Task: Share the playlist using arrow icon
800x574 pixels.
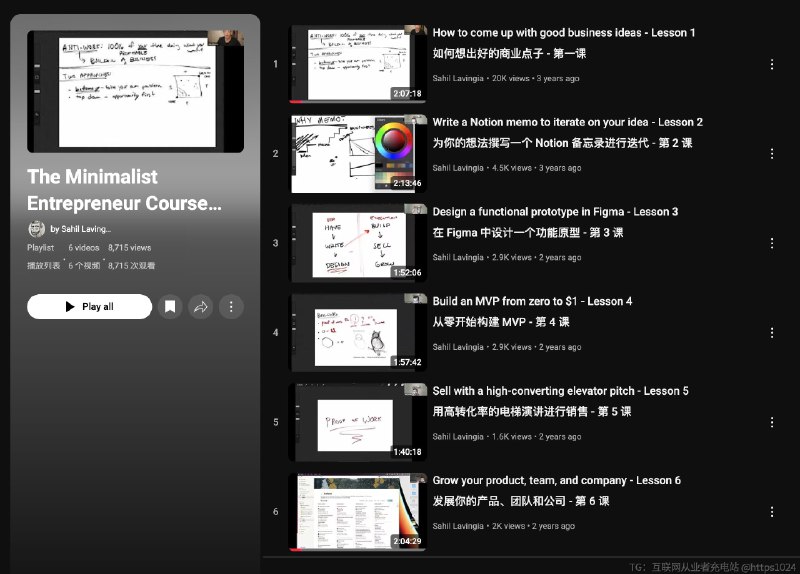Action: pos(200,307)
